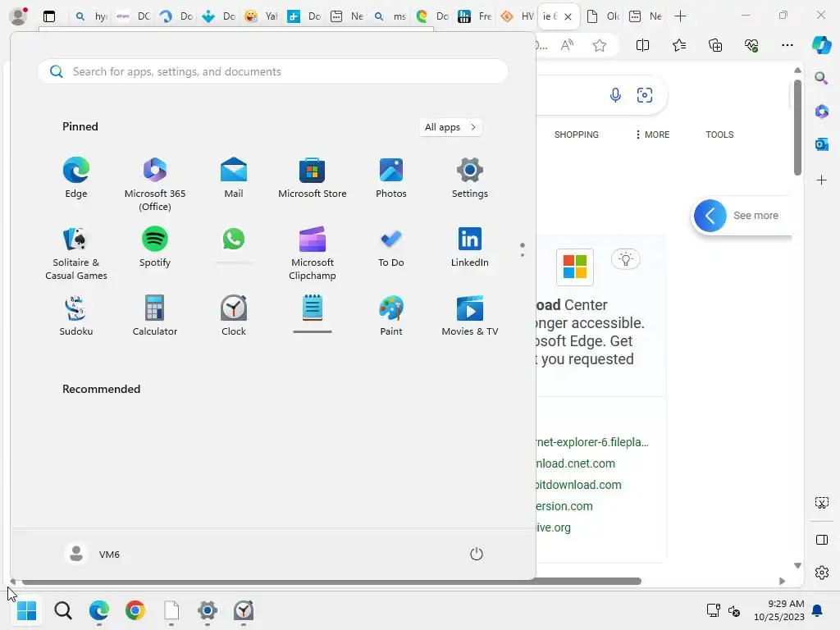Screen dimensions: 840x630
Task: Click the Start menu search field
Action: coord(273,71)
